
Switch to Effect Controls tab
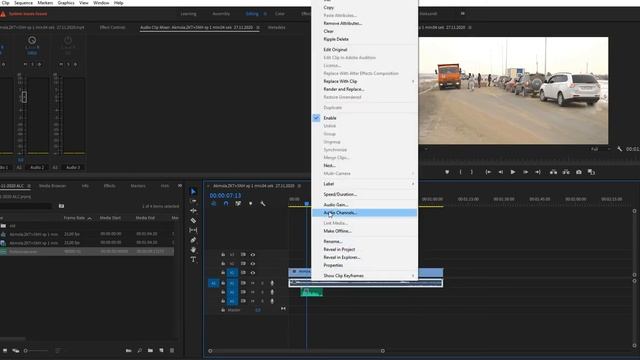[113, 27]
